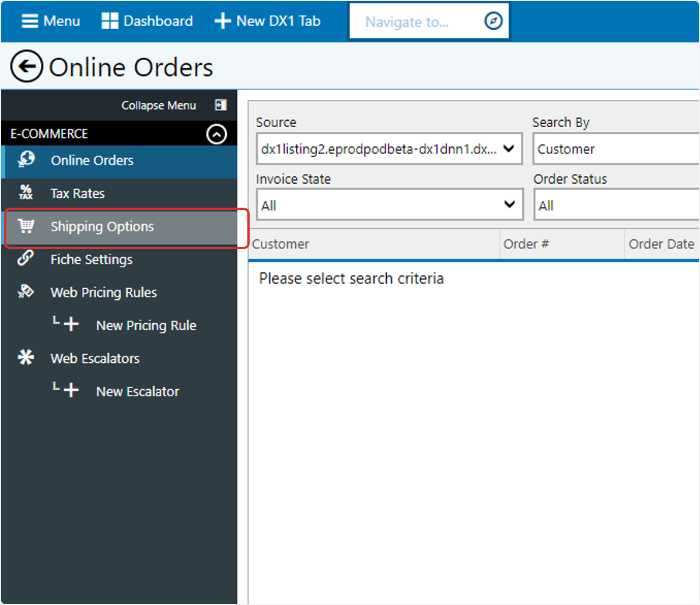Open Web Pricing Rules menu entry
This screenshot has height=605, width=700.
(119, 292)
